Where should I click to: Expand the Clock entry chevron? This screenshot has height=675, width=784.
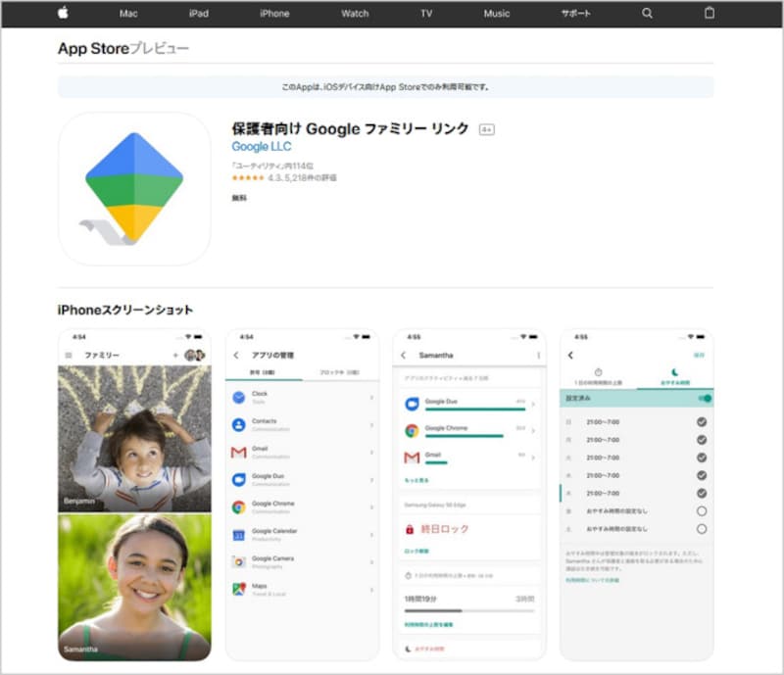(371, 397)
